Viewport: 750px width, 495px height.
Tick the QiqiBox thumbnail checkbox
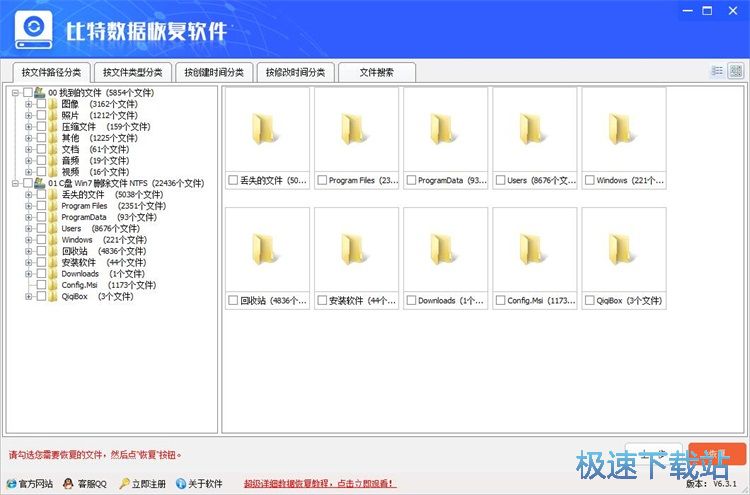590,300
